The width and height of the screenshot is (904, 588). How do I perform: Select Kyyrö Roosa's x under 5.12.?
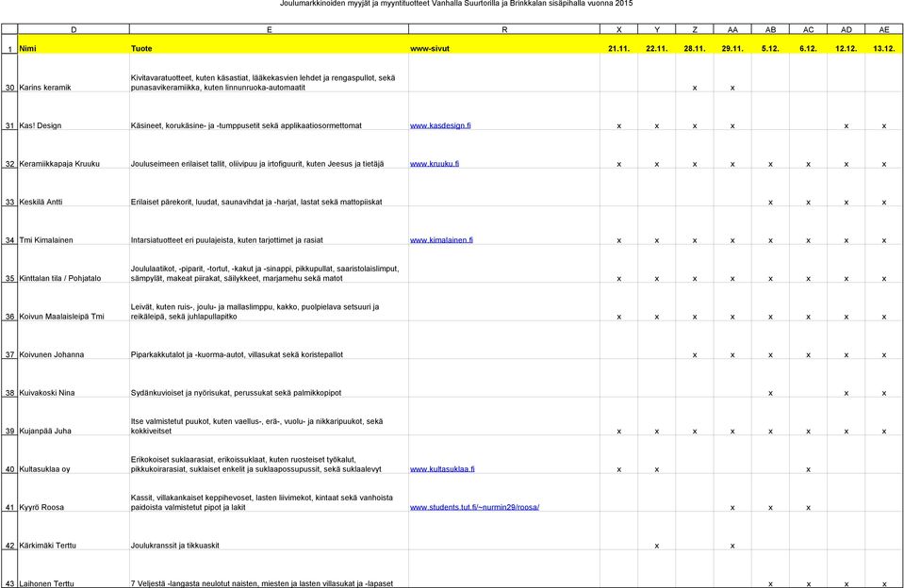pos(770,508)
